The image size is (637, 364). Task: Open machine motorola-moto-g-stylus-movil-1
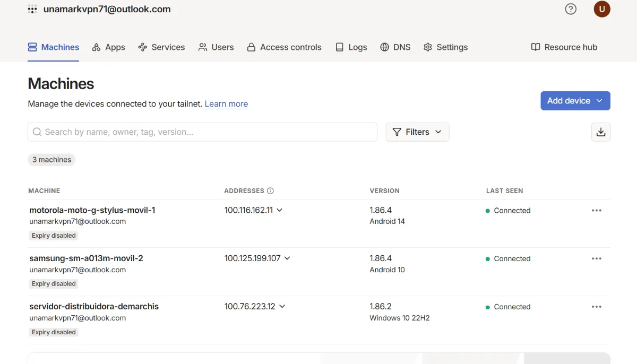tap(92, 210)
